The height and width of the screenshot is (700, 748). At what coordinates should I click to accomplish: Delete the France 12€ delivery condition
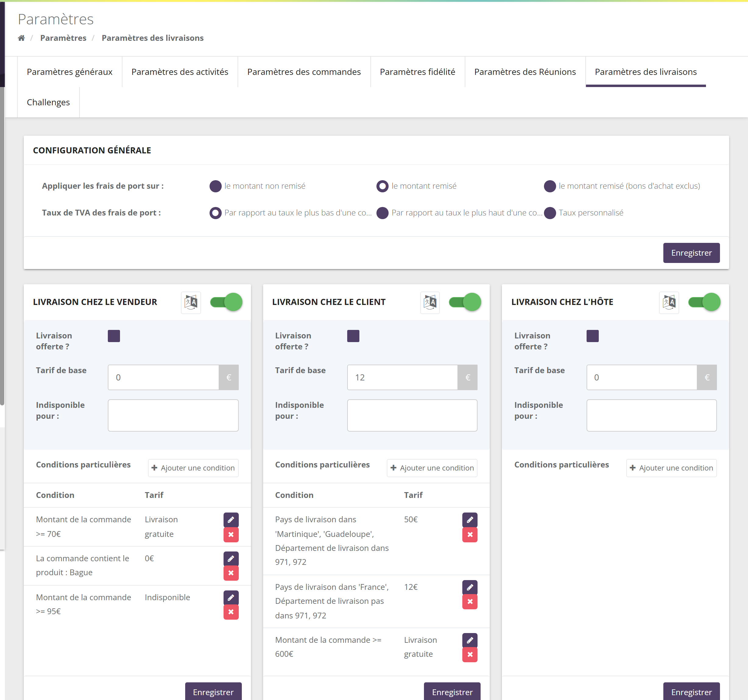tap(470, 602)
